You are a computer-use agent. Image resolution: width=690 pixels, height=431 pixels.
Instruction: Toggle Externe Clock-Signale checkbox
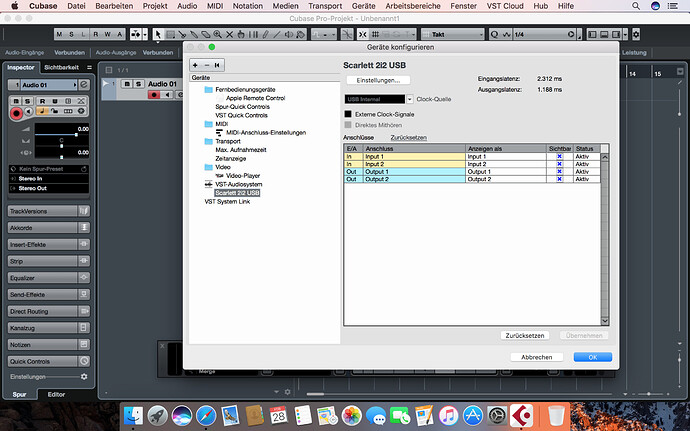[x=348, y=114]
